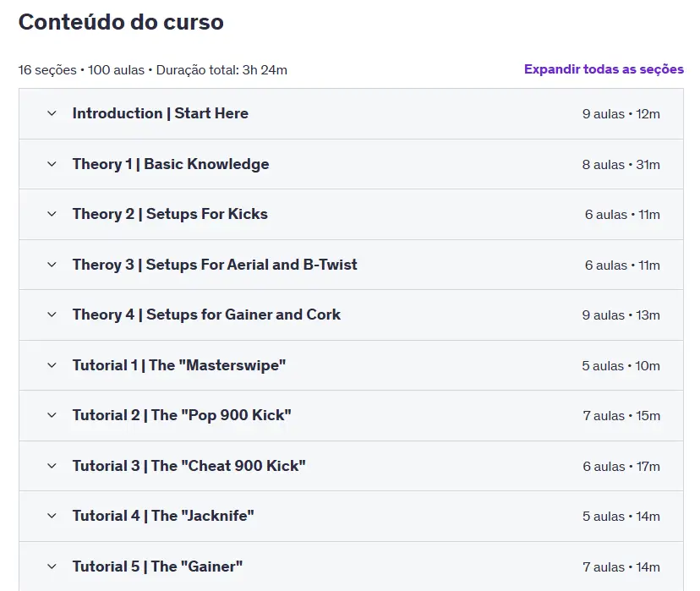Click chevron next to 'Theory 1 | Basic Knowledge'

pyautogui.click(x=52, y=164)
